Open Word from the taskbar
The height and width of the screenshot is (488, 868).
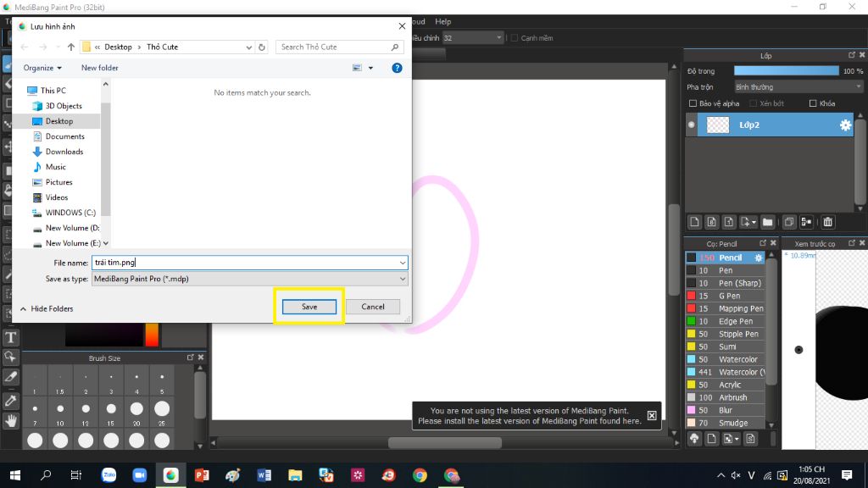click(x=264, y=474)
